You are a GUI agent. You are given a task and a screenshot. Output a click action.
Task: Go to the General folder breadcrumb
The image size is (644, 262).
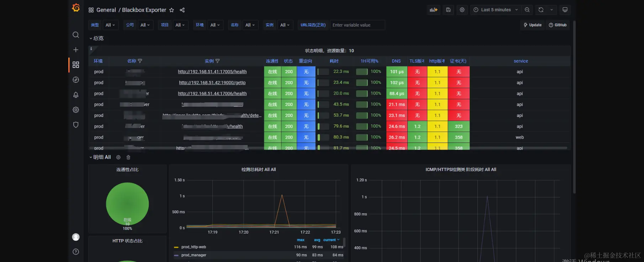click(106, 10)
